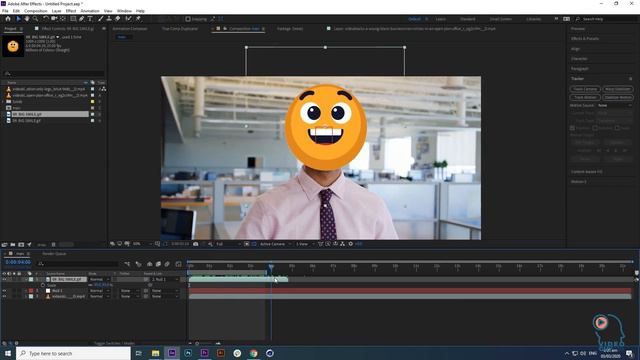Select the Selection (arrow) tool

coord(18,19)
